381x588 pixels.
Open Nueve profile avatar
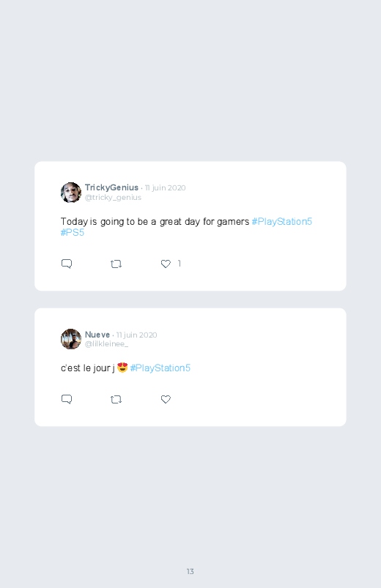coord(71,339)
